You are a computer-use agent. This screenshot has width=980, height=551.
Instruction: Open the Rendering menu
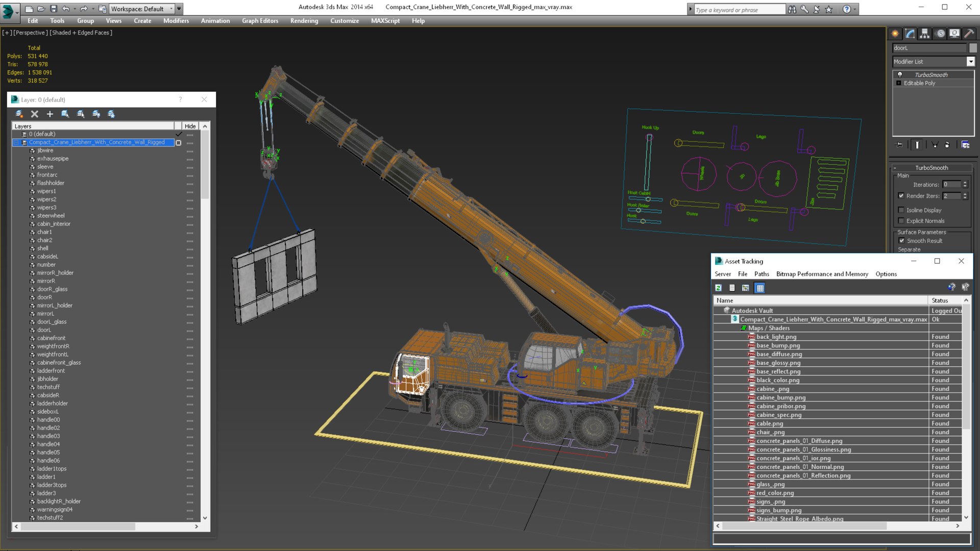click(304, 21)
